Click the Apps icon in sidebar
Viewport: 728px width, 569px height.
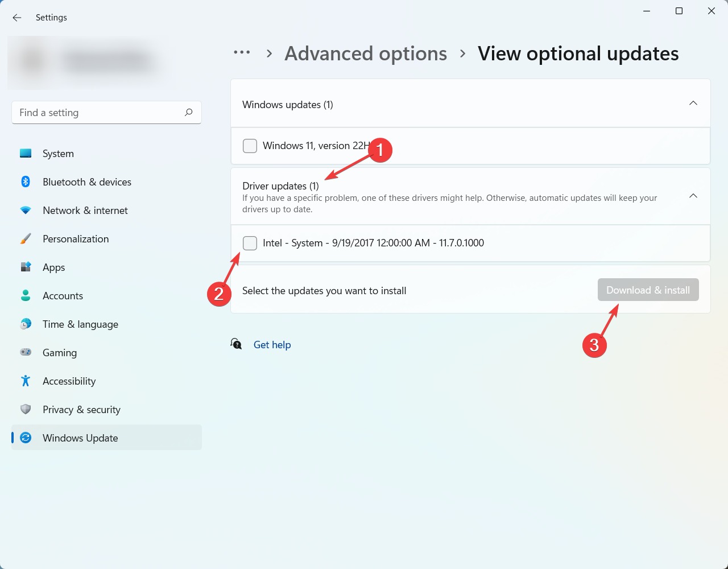[x=26, y=267]
